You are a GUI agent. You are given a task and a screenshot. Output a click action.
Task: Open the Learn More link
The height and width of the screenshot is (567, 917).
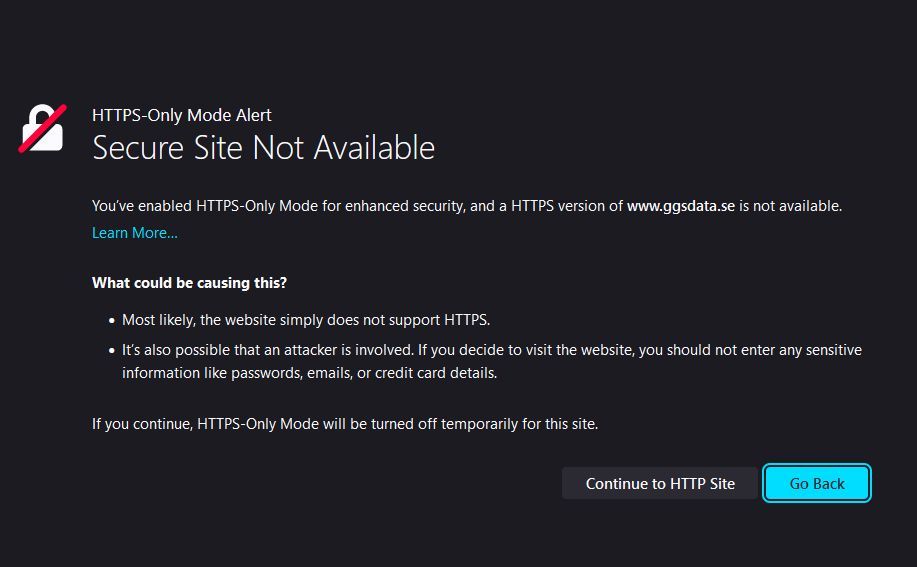click(x=134, y=233)
